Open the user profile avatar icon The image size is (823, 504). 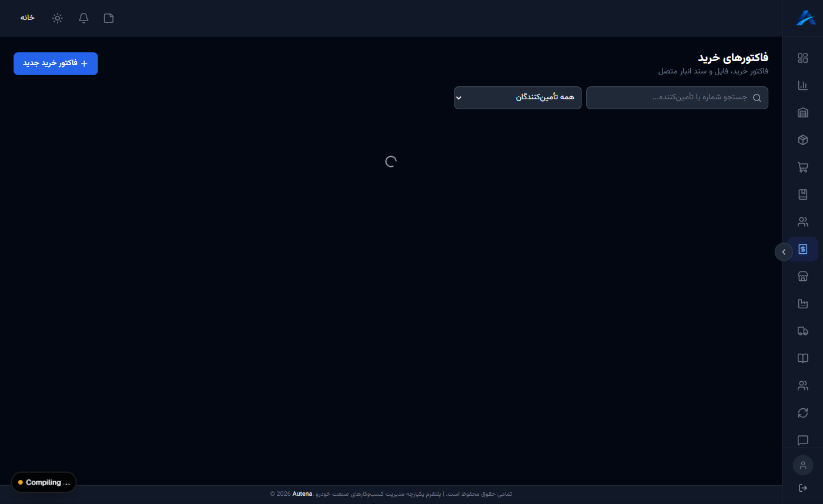point(803,465)
